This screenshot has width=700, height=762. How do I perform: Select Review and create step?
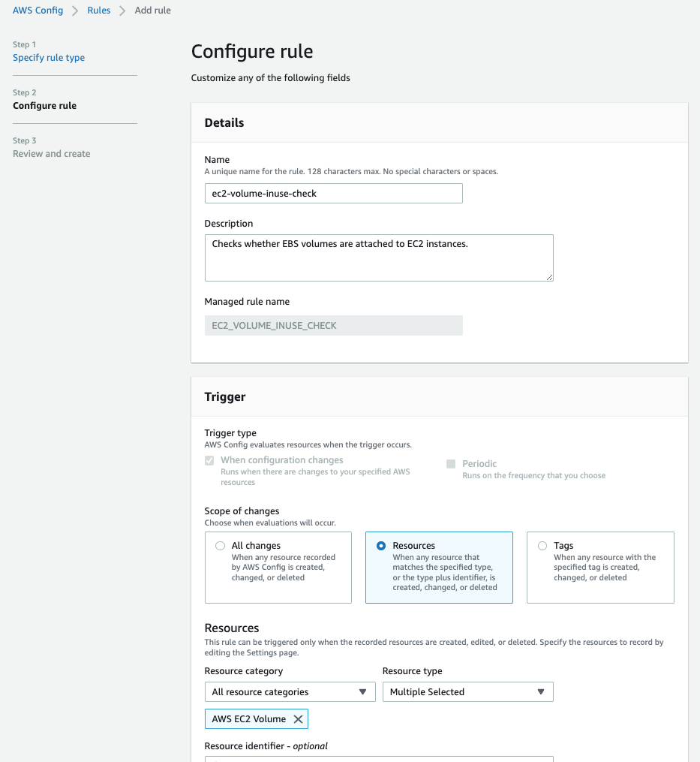click(x=52, y=154)
